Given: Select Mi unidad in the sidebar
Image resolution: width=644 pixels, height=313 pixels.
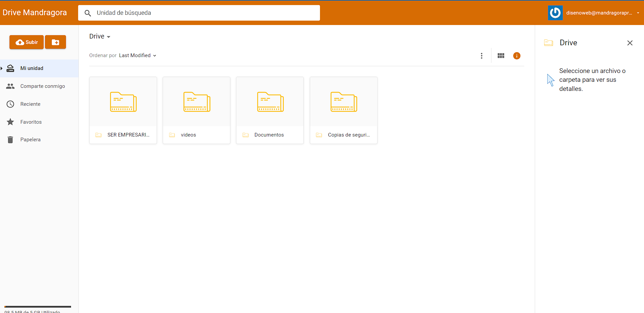Looking at the screenshot, I should (32, 68).
